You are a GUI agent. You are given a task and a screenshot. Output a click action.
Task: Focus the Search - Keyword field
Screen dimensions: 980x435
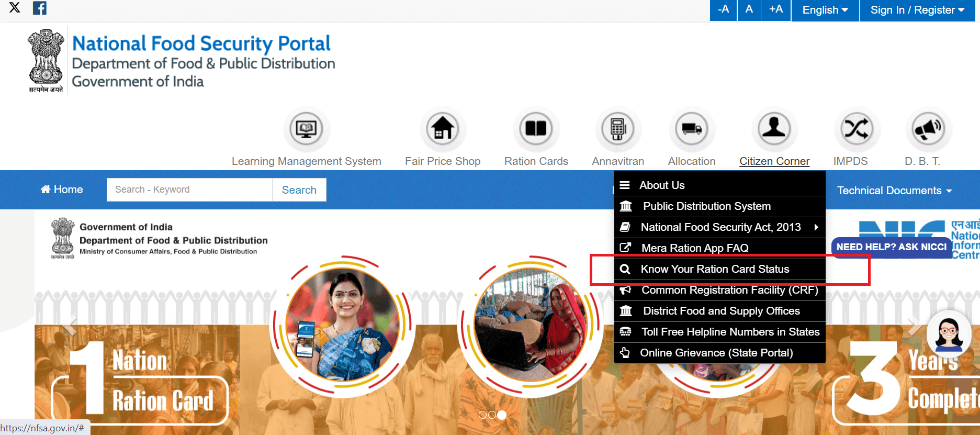pos(189,190)
